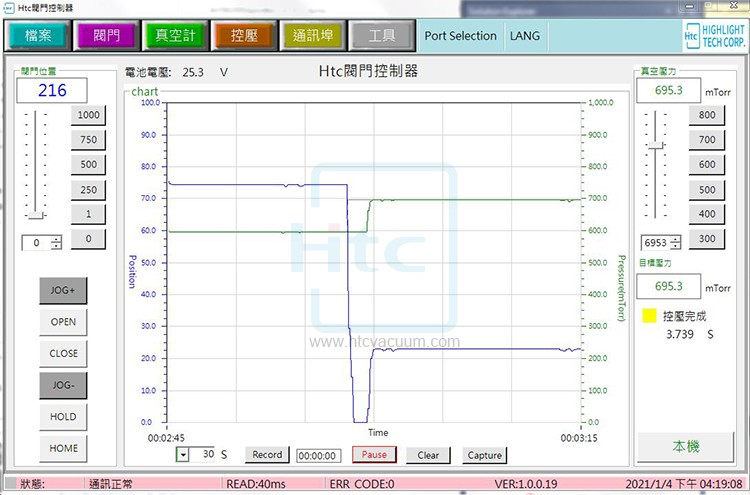Click the battery voltage value 25.3
The width and height of the screenshot is (750, 495).
click(x=193, y=73)
